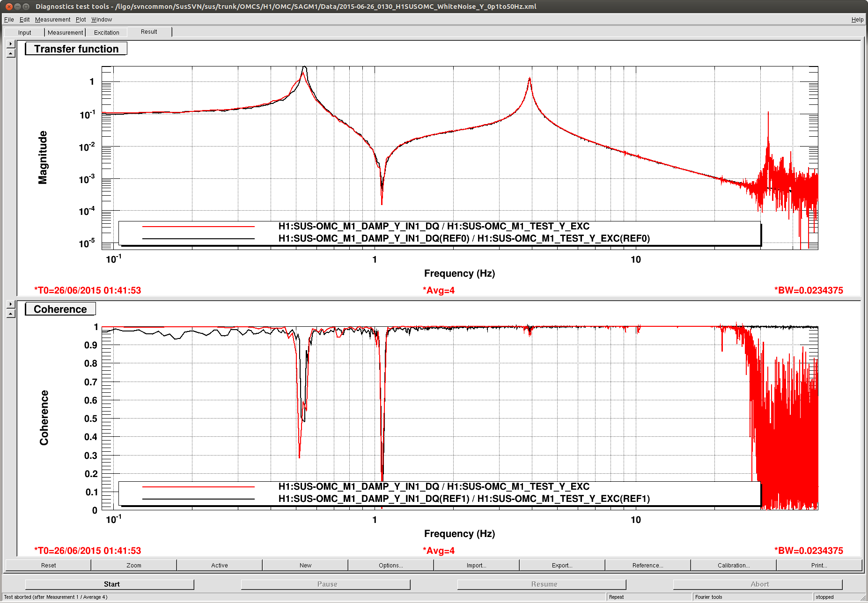Click the up-arrow expander beside Transfer function
The width and height of the screenshot is (868, 603).
pyautogui.click(x=11, y=53)
